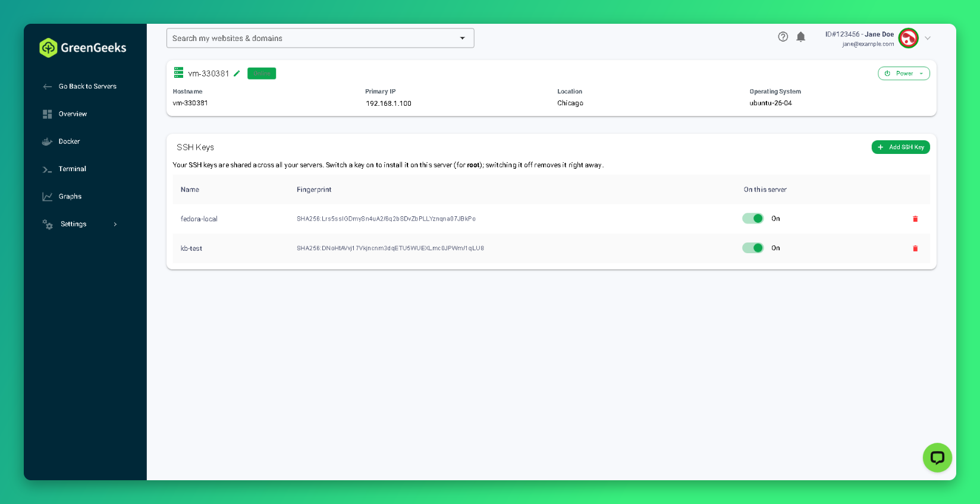980x504 pixels.
Task: Click the Primary IP 192.168.1.100 value
Action: [389, 103]
